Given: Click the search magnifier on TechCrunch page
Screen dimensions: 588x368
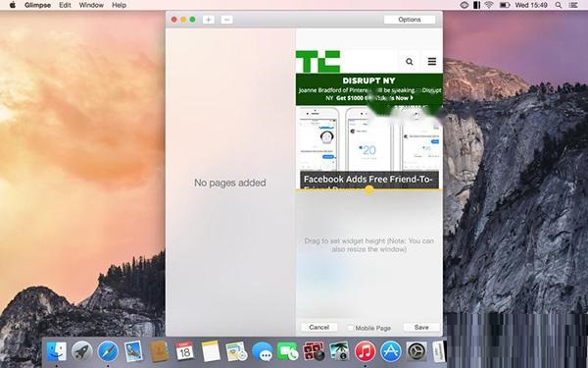Looking at the screenshot, I should (x=409, y=62).
